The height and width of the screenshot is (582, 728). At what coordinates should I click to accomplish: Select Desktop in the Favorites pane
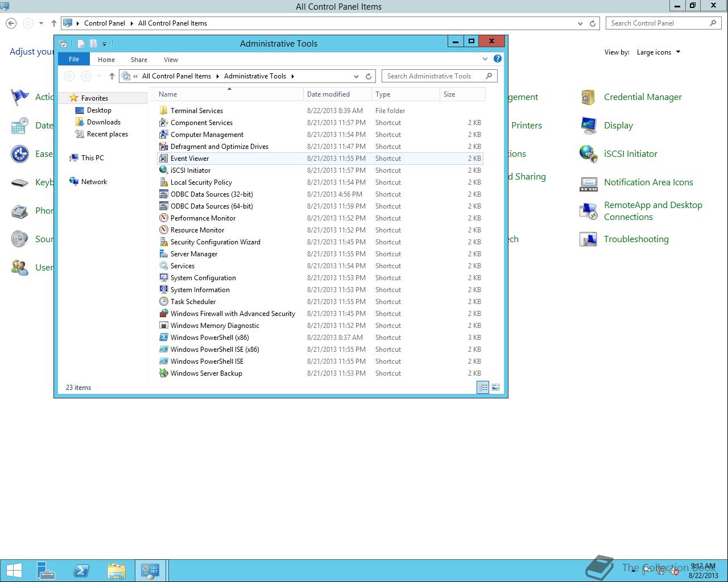pyautogui.click(x=99, y=110)
